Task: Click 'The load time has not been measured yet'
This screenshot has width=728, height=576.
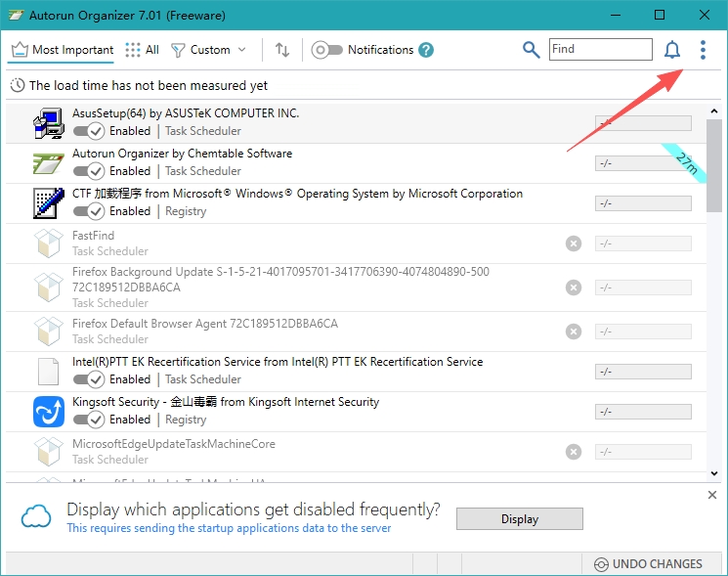Action: coord(149,85)
